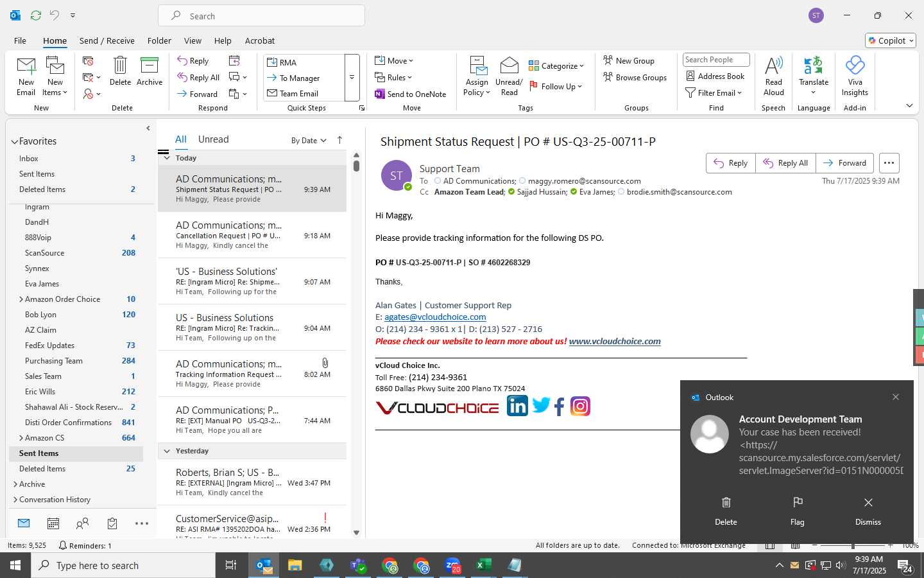Open the Address Book
The height and width of the screenshot is (578, 924).
coord(715,76)
